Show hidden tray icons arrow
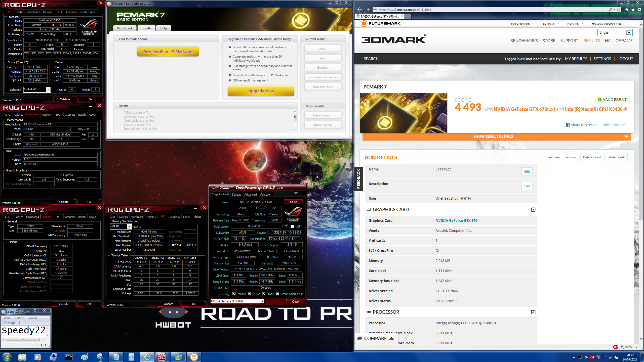 [574, 357]
